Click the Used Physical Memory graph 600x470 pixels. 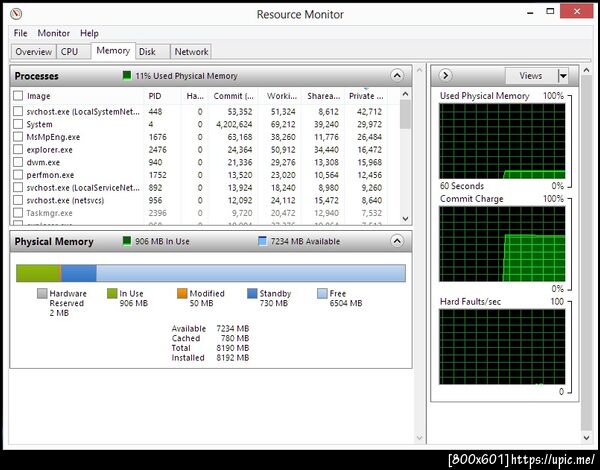pos(502,141)
